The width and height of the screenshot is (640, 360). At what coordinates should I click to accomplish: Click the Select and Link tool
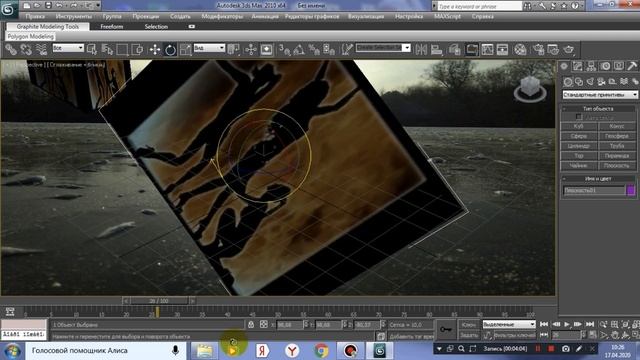[11, 50]
